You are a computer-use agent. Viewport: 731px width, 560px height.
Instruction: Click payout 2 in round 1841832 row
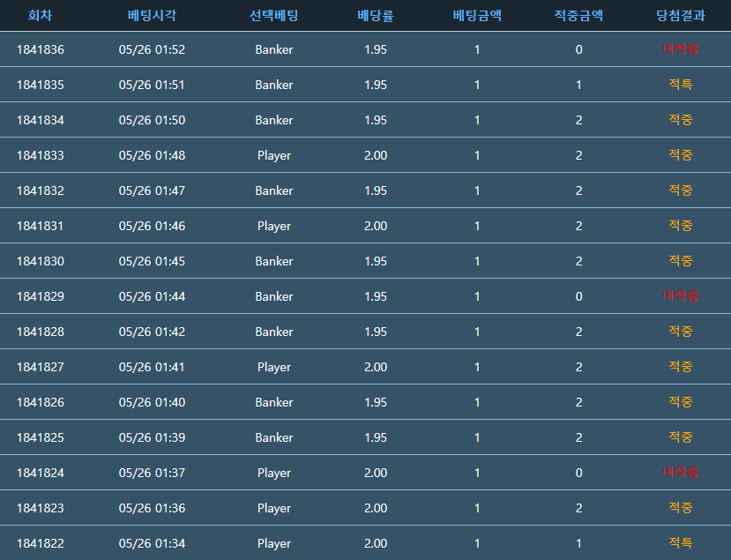coord(578,190)
